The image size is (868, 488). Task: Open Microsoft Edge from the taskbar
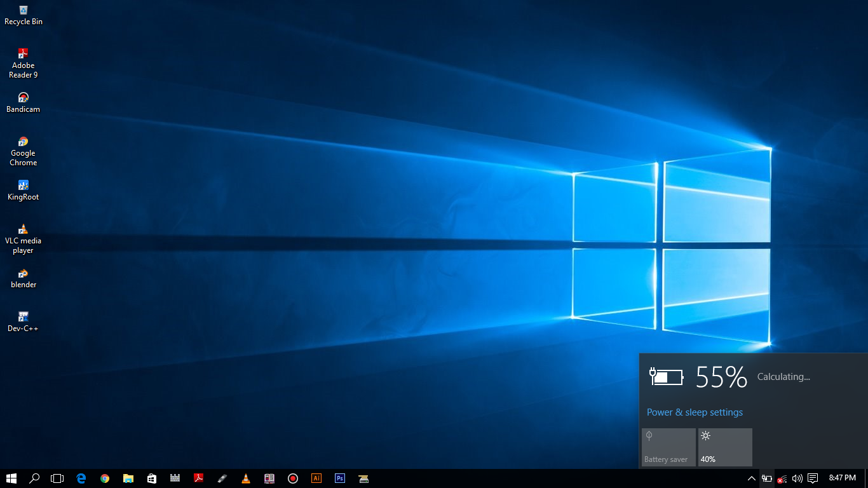pos(81,478)
